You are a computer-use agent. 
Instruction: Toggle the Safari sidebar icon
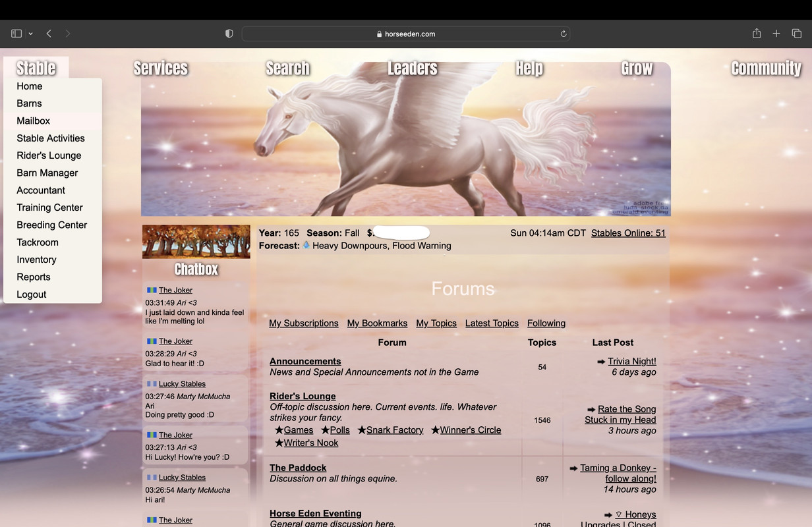click(x=16, y=34)
